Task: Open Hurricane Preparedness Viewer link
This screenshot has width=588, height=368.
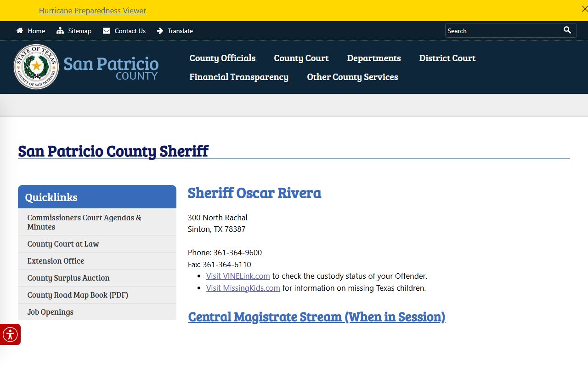Action: (x=92, y=11)
